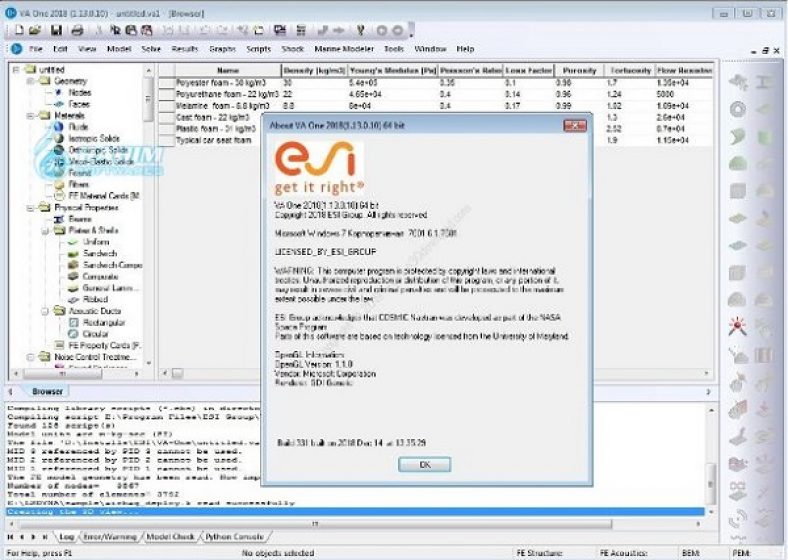Select the Polyurethane foam - 22 kg/m3 row
The image size is (788, 560).
tap(436, 94)
